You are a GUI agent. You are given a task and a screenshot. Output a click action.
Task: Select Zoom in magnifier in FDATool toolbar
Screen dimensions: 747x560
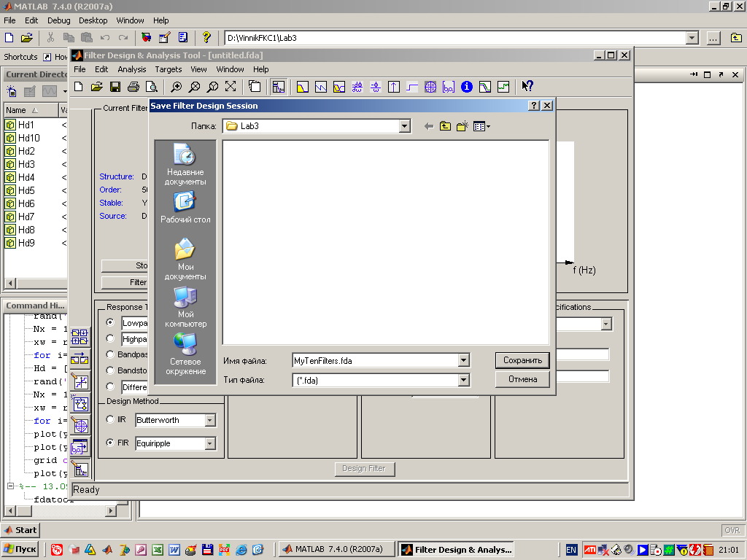click(177, 87)
